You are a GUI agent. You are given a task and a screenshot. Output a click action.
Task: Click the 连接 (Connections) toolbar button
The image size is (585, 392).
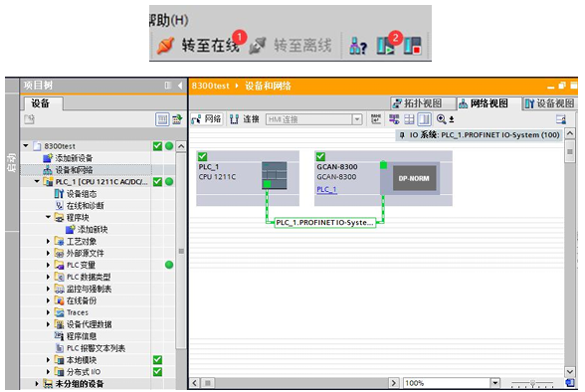245,119
